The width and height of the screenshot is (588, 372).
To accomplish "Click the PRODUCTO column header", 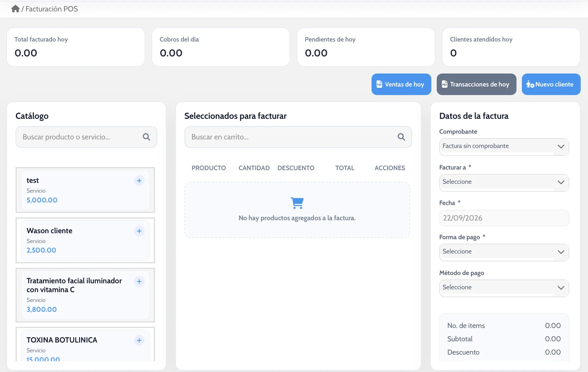I will (209, 168).
